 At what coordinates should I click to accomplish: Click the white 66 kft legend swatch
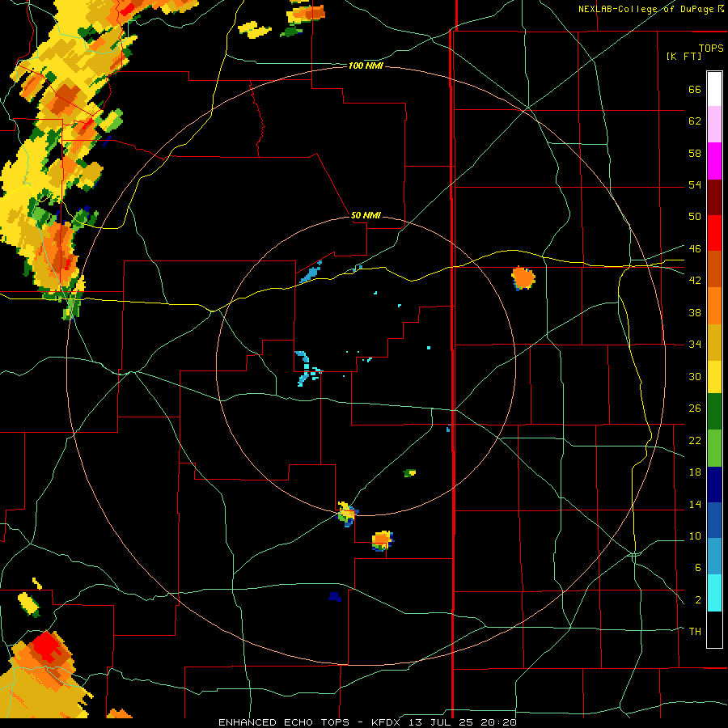coord(714,89)
